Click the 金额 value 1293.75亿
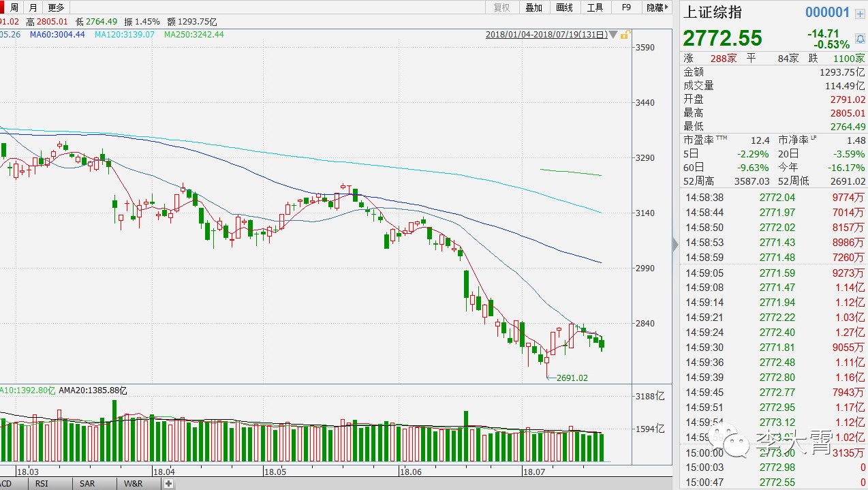The image size is (868, 490). (842, 72)
